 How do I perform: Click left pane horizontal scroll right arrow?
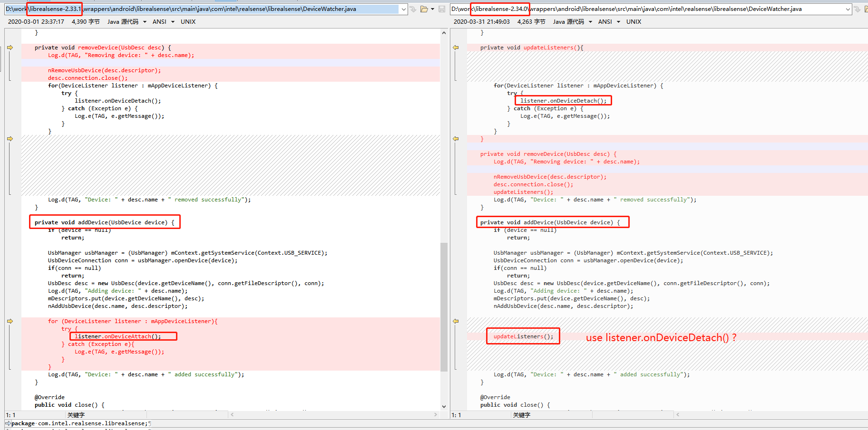point(436,415)
